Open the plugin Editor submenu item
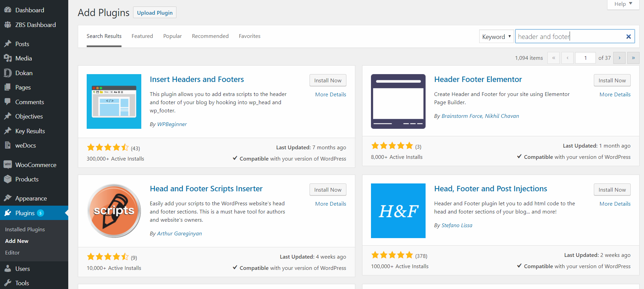This screenshot has width=644, height=289. coord(12,252)
